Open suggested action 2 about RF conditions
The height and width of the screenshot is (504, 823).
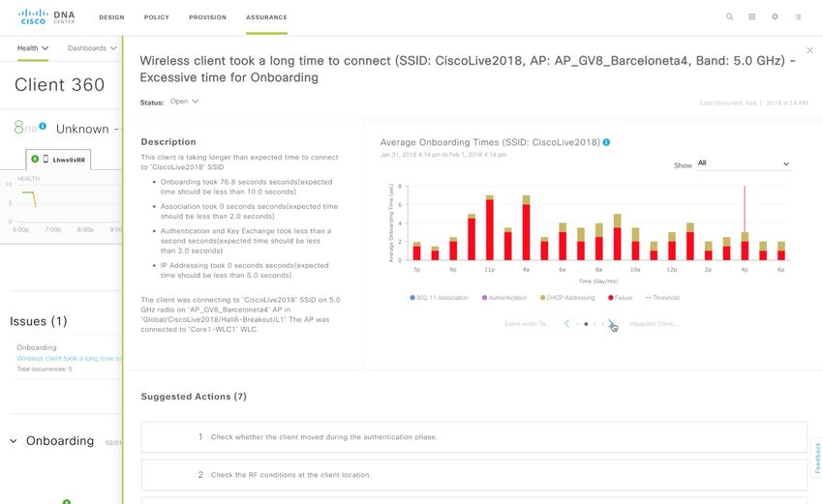tap(474, 475)
